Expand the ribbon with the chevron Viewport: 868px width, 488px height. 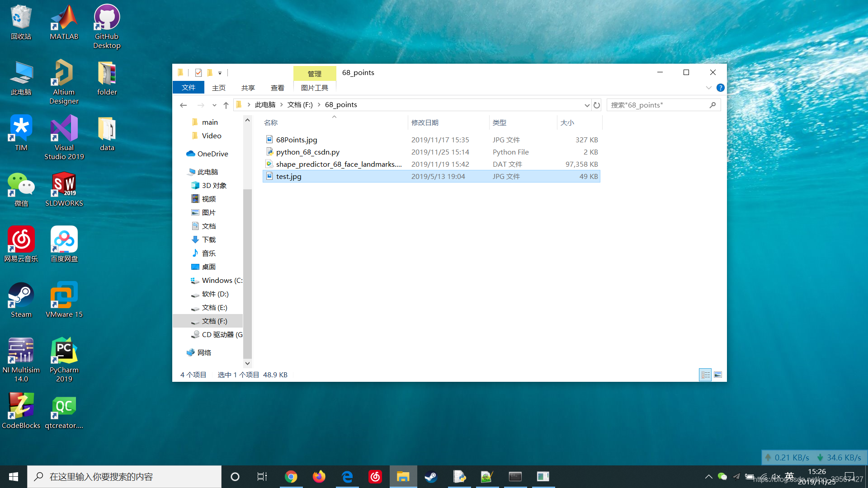tap(708, 88)
